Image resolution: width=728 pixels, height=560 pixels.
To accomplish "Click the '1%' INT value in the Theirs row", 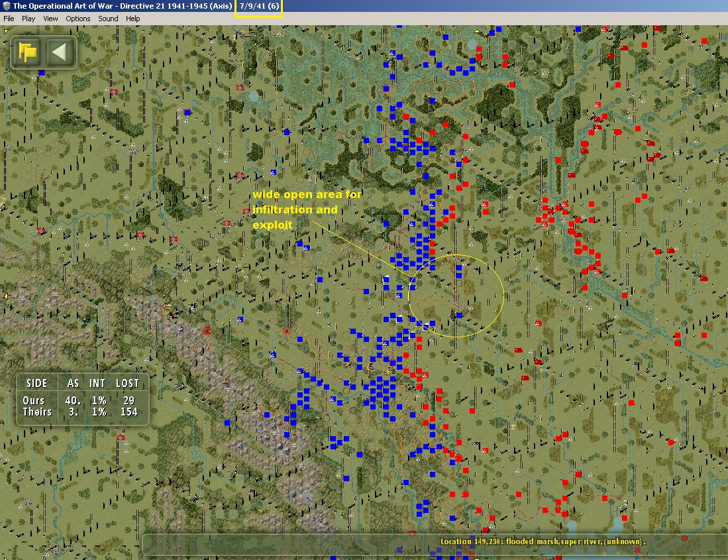I will (x=99, y=412).
